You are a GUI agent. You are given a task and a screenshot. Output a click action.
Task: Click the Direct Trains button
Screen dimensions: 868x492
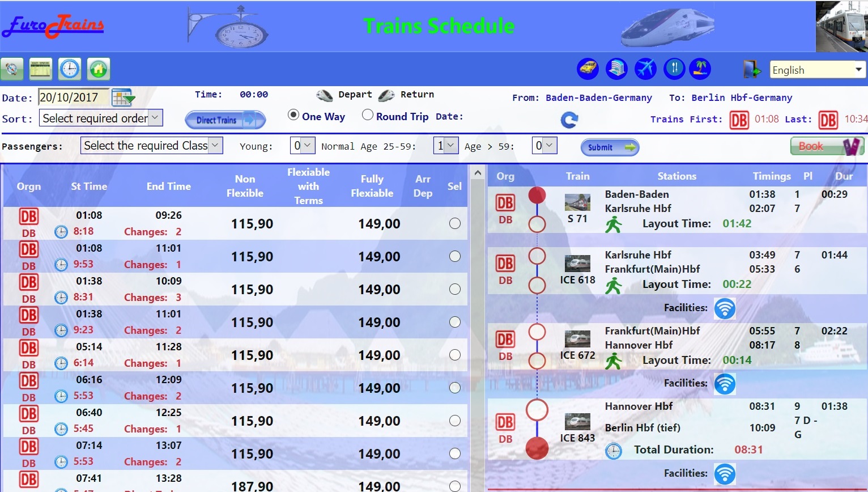pyautogui.click(x=225, y=120)
